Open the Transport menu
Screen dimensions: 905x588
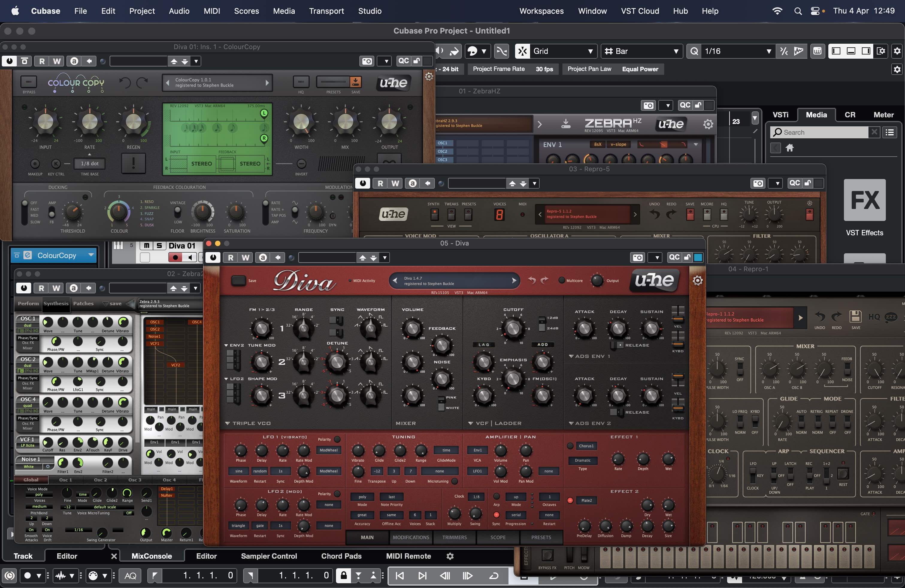[326, 11]
